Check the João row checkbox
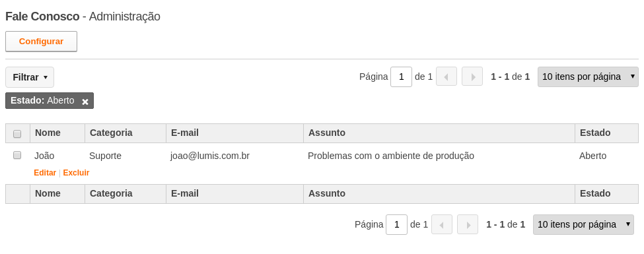Image resolution: width=644 pixels, height=254 pixels. point(17,155)
